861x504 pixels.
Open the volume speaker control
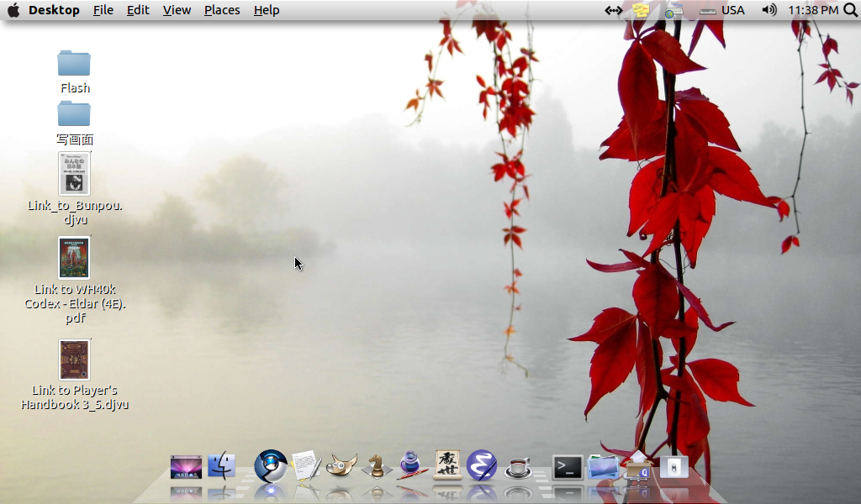[769, 10]
